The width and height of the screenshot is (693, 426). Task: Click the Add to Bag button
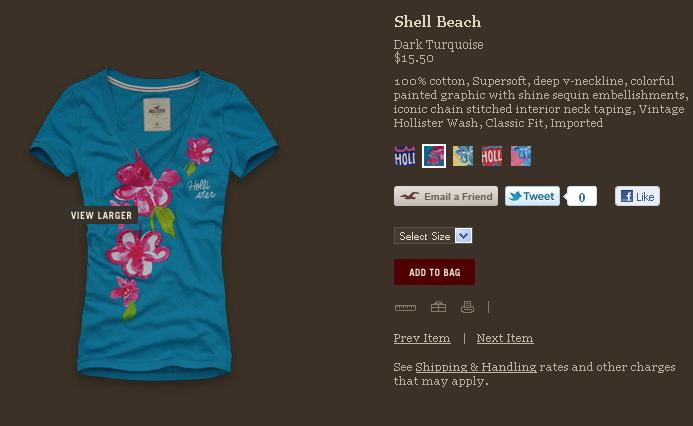434,272
